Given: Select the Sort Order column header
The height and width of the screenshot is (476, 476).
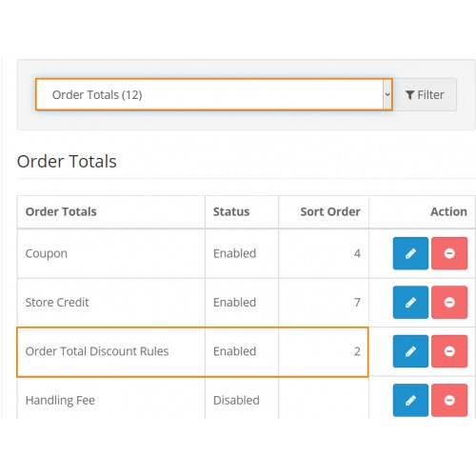Looking at the screenshot, I should 330,211.
